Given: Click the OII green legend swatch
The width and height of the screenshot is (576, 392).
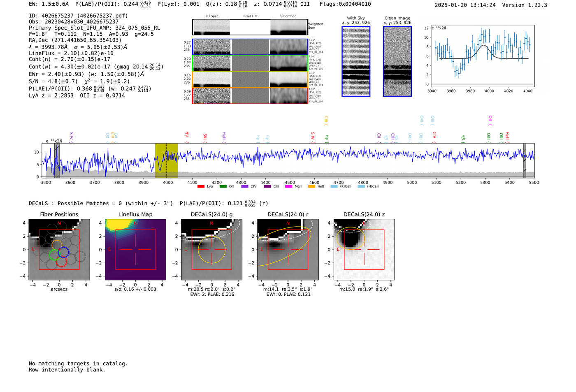Looking at the screenshot, I should coord(223,187).
